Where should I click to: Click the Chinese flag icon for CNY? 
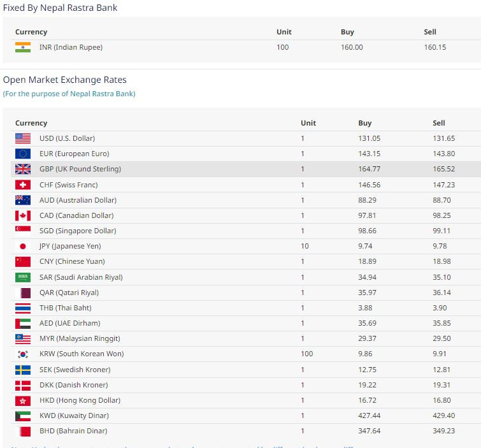pos(23,262)
